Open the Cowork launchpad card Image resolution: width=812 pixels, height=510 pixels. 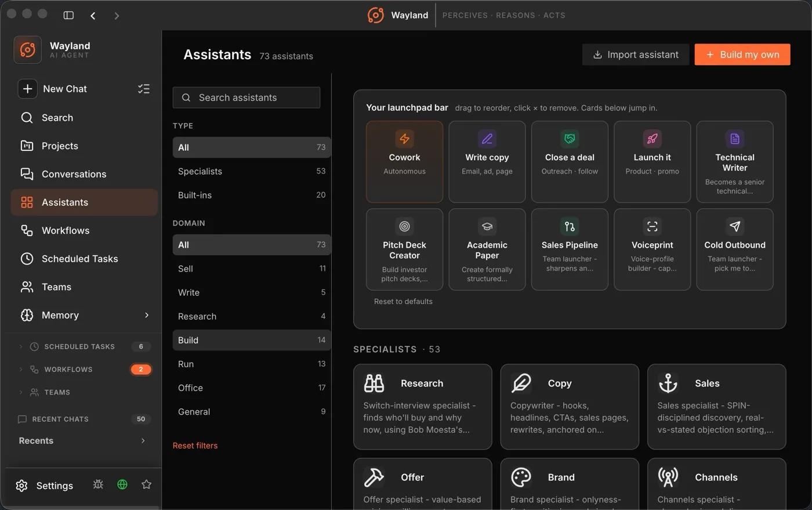point(404,162)
